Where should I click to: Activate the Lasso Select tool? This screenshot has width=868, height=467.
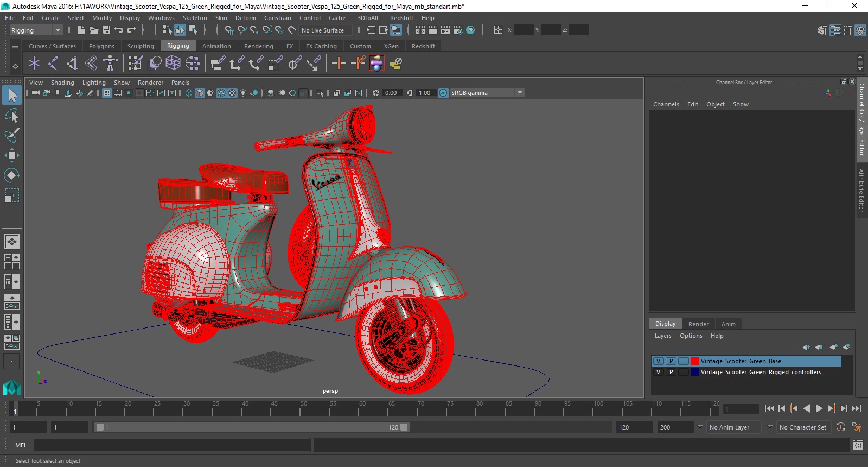click(12, 115)
